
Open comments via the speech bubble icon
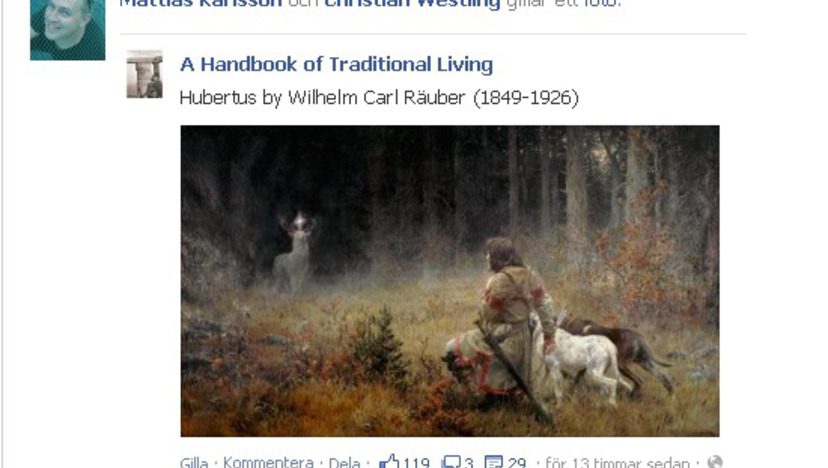point(450,462)
